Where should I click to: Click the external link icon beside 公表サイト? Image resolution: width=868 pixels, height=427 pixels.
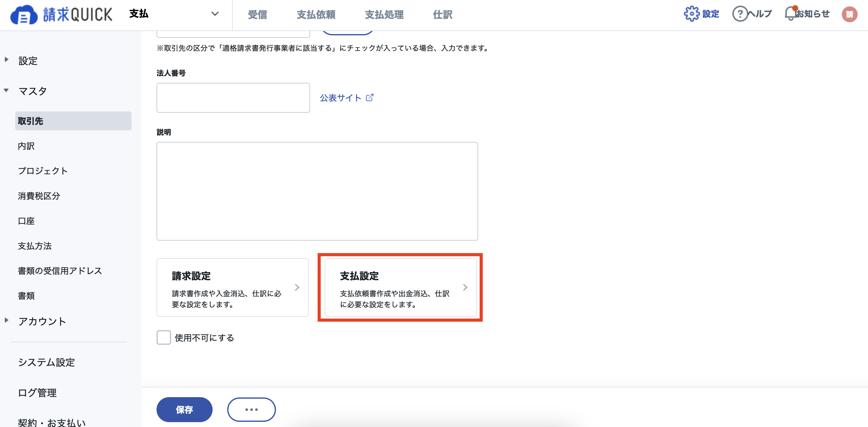[370, 97]
